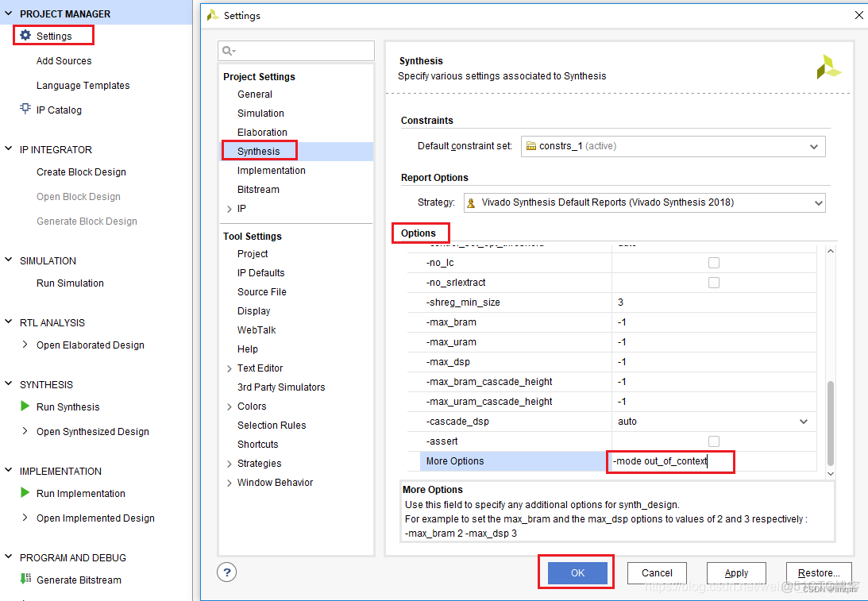Viewport: 868px width, 601px height.
Task: Expand Open Implemented Design
Action: pyautogui.click(x=25, y=517)
